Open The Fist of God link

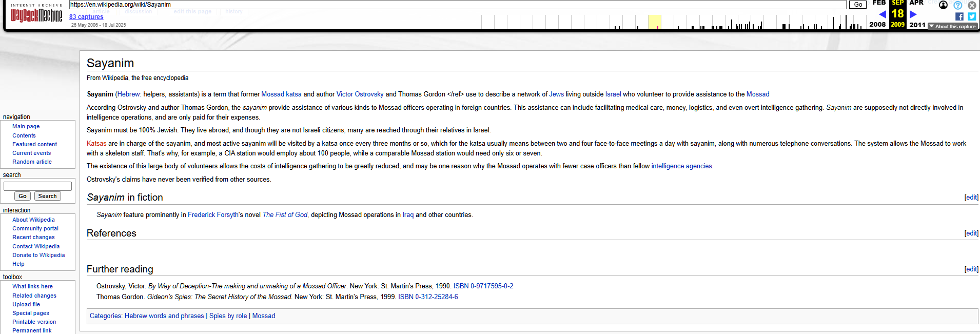[285, 215]
